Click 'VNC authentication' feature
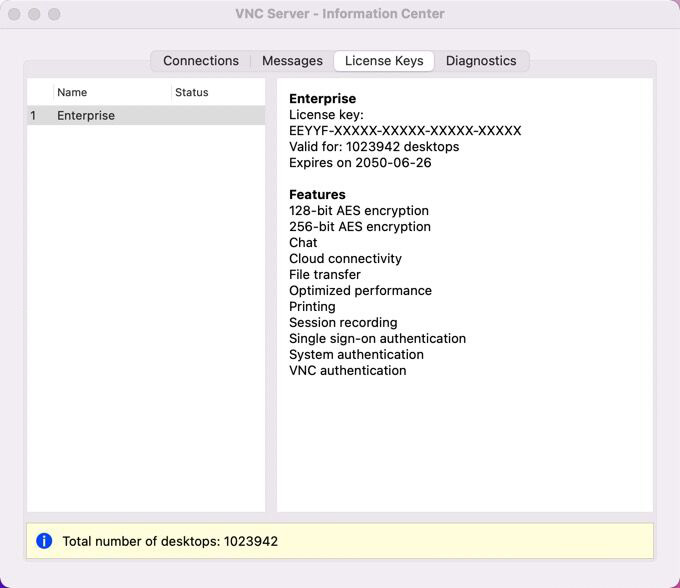This screenshot has width=680, height=588. coord(348,371)
